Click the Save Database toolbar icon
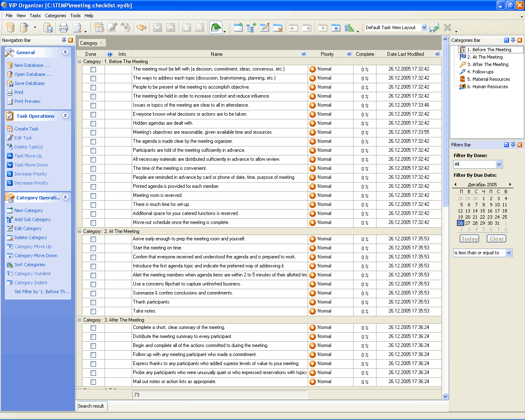 click(x=48, y=28)
